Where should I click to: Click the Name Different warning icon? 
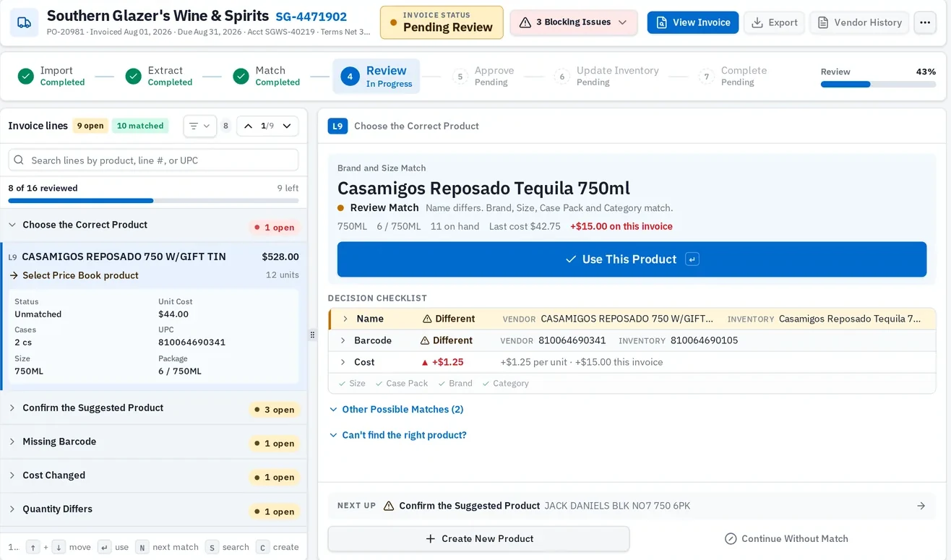pyautogui.click(x=427, y=319)
